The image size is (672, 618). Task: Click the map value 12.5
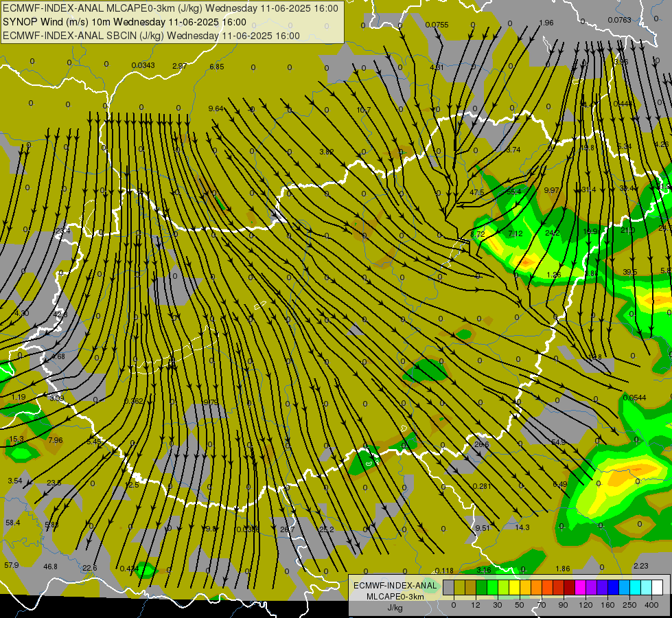point(132,485)
